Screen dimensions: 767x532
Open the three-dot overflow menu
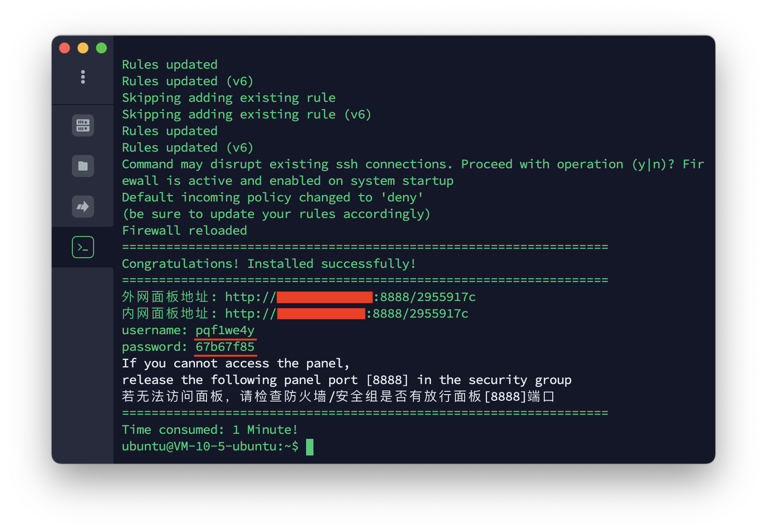(83, 77)
